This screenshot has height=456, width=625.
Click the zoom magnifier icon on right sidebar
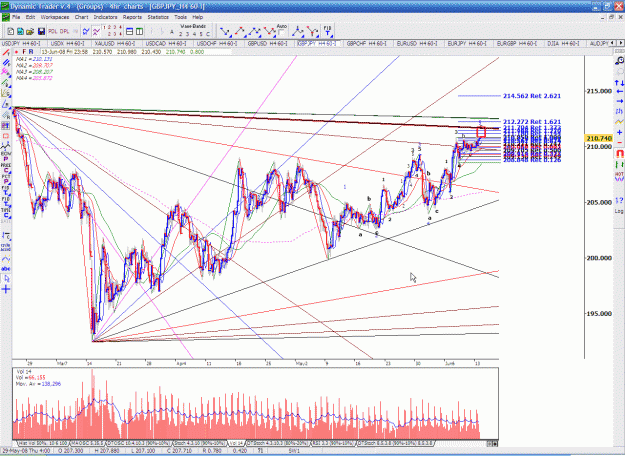(619, 61)
